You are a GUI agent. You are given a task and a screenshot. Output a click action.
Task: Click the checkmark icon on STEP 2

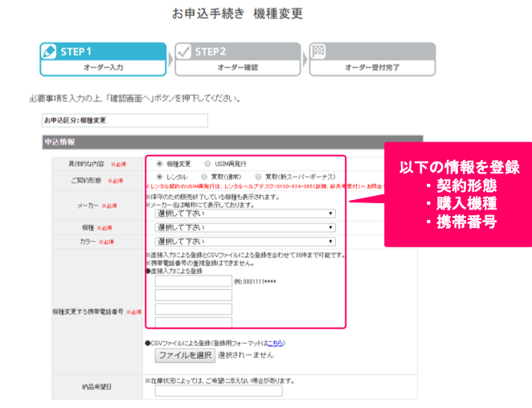pos(184,51)
